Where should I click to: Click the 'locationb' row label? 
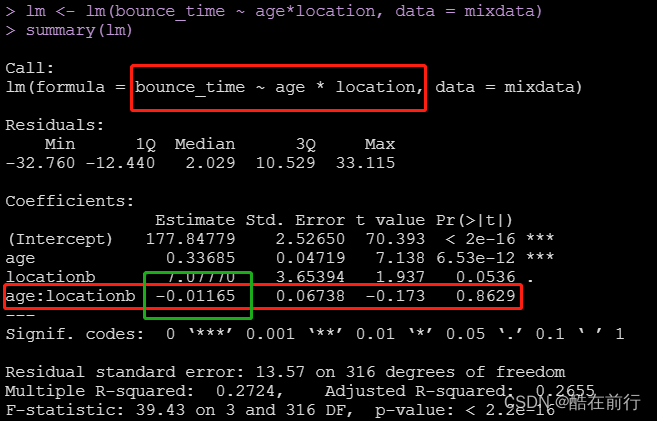[50, 277]
